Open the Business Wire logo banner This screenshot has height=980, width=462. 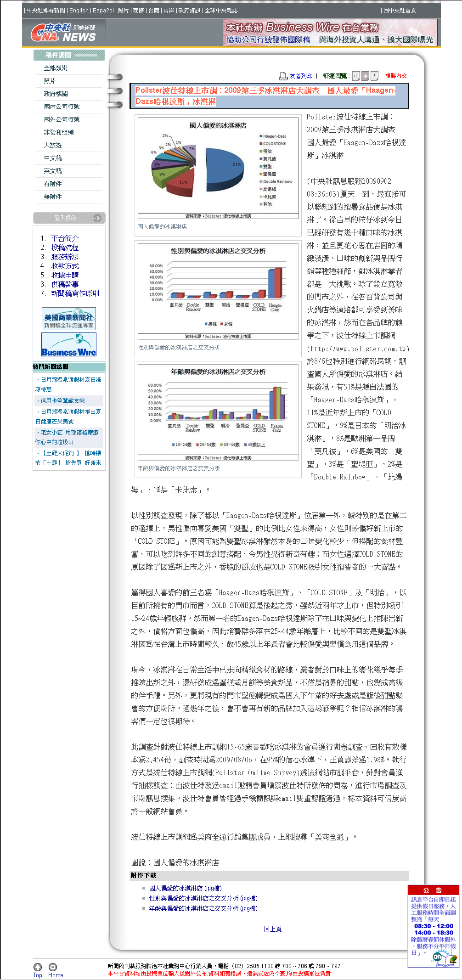point(69,344)
